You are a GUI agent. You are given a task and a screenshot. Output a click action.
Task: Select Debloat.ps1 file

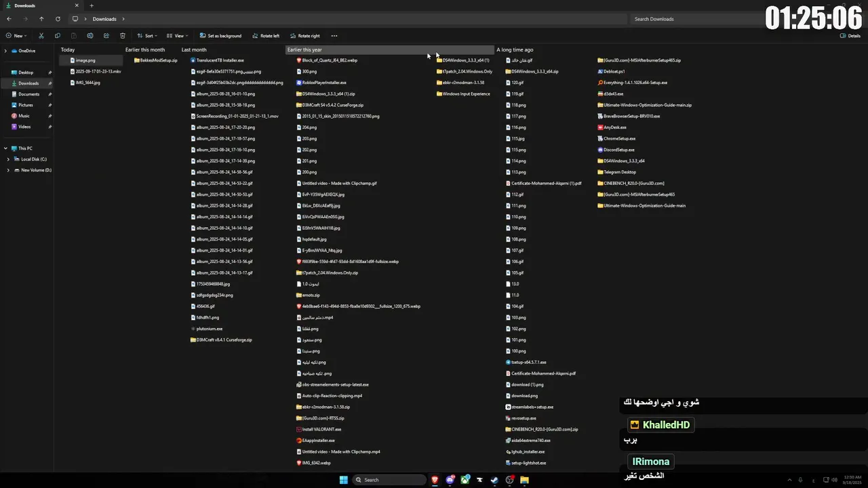(x=611, y=71)
